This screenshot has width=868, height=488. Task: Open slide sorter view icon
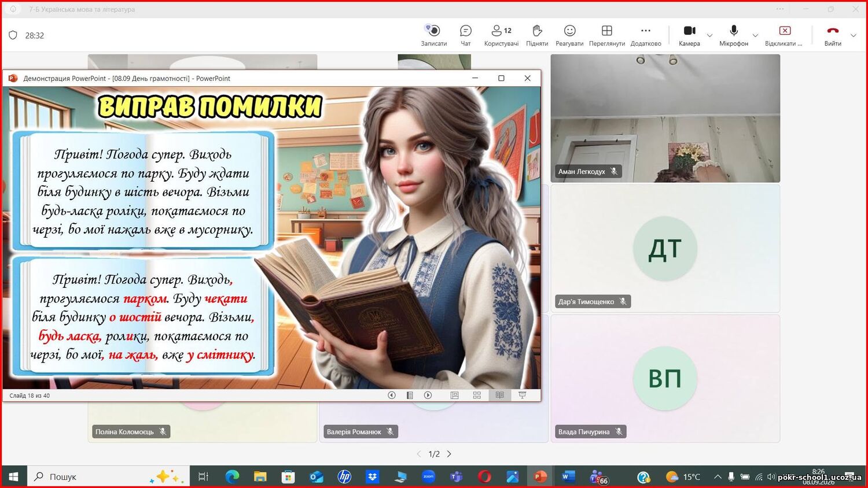[477, 395]
